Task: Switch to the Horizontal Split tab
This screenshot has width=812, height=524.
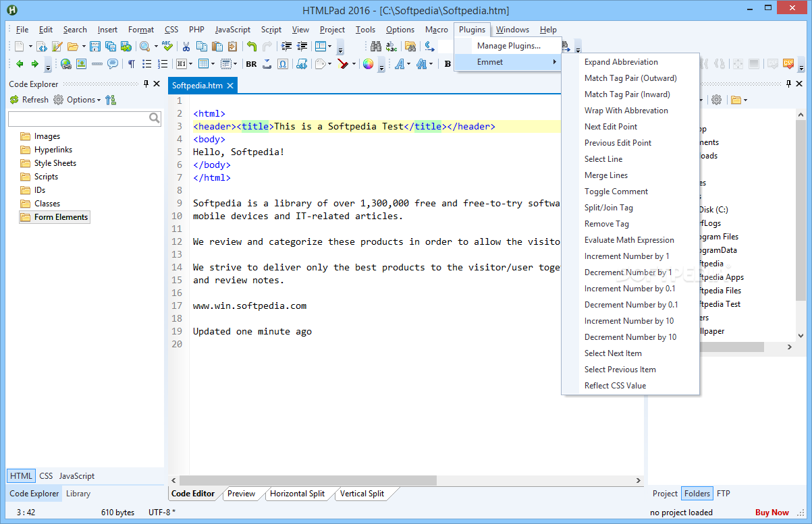Action: (x=297, y=494)
